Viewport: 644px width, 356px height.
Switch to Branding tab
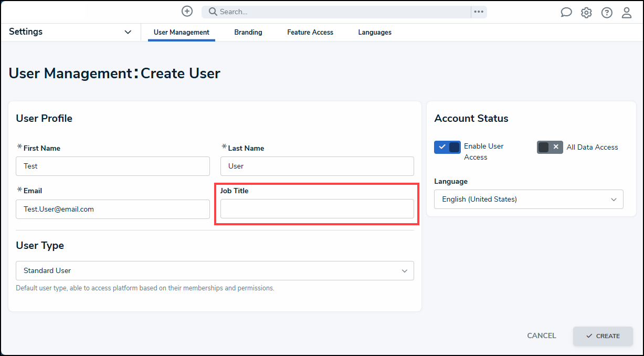coord(248,33)
